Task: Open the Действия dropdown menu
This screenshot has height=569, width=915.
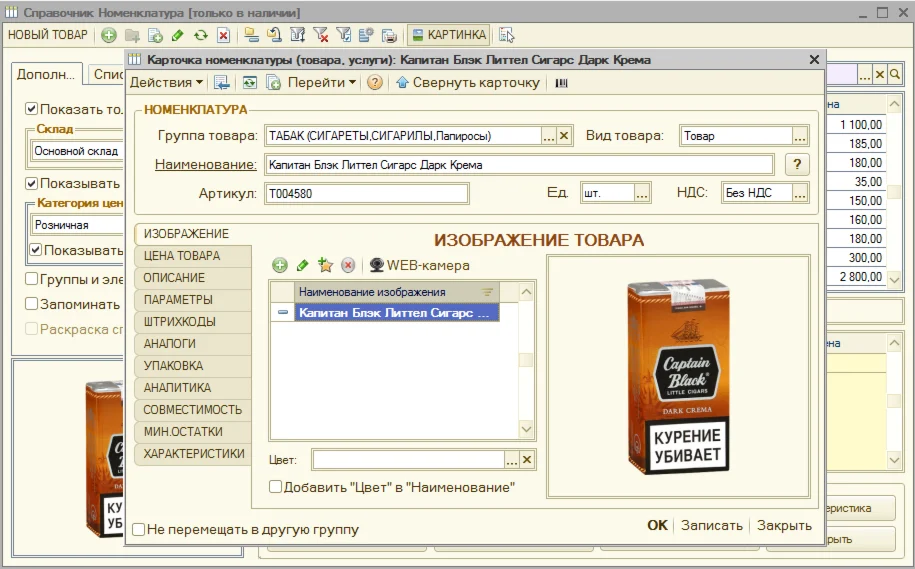Action: [x=166, y=83]
